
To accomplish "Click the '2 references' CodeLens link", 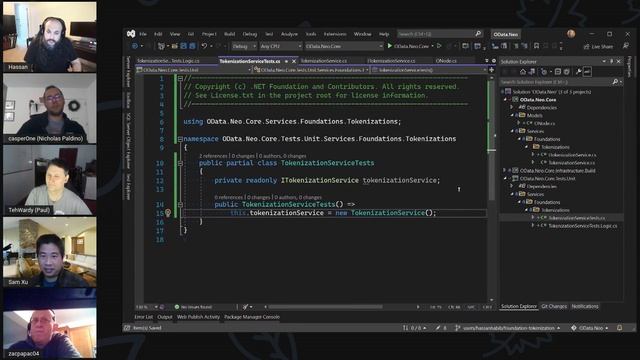I will [x=213, y=156].
